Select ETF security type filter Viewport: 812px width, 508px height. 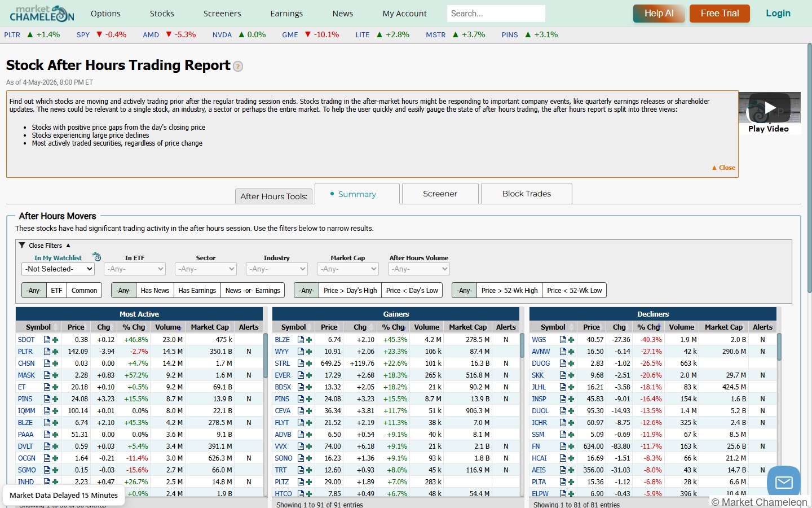click(56, 291)
